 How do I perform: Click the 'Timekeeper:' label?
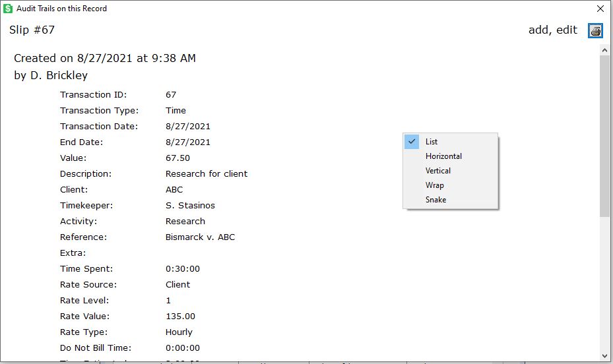click(86, 206)
